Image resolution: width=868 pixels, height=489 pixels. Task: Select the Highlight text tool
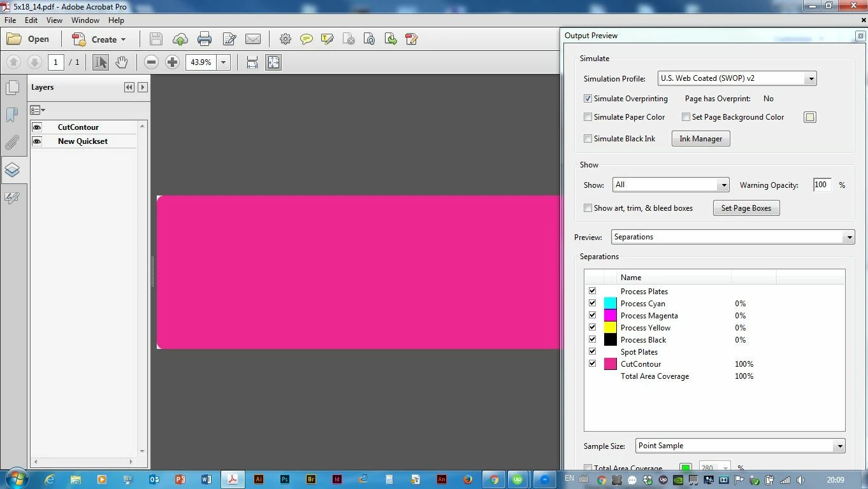328,39
